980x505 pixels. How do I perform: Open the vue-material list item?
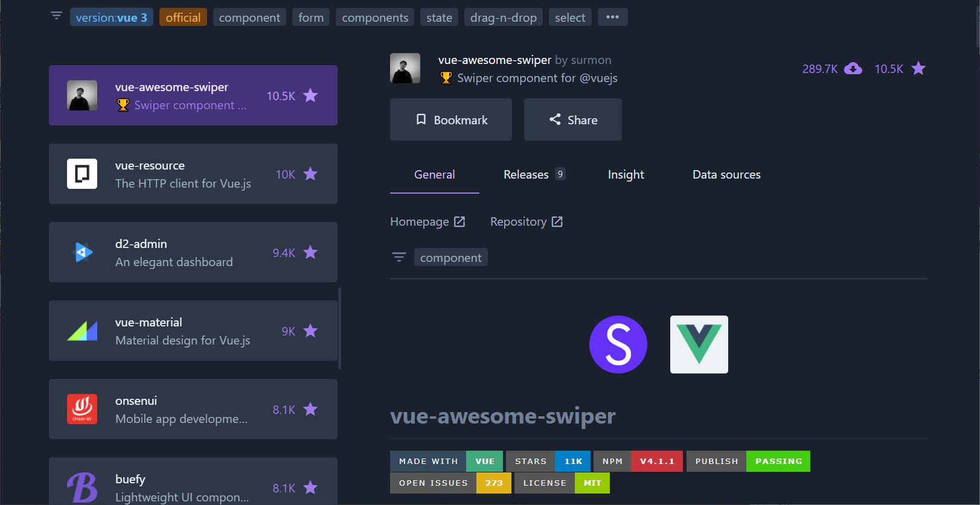[x=193, y=331]
